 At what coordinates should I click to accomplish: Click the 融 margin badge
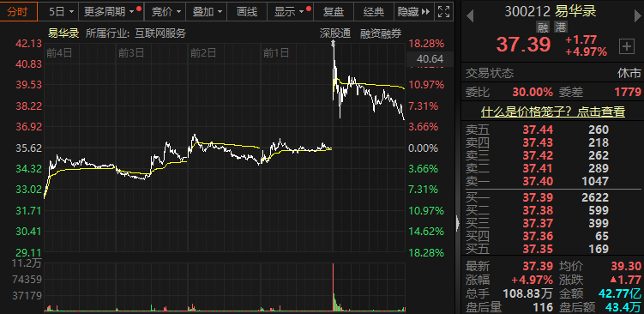point(543,27)
